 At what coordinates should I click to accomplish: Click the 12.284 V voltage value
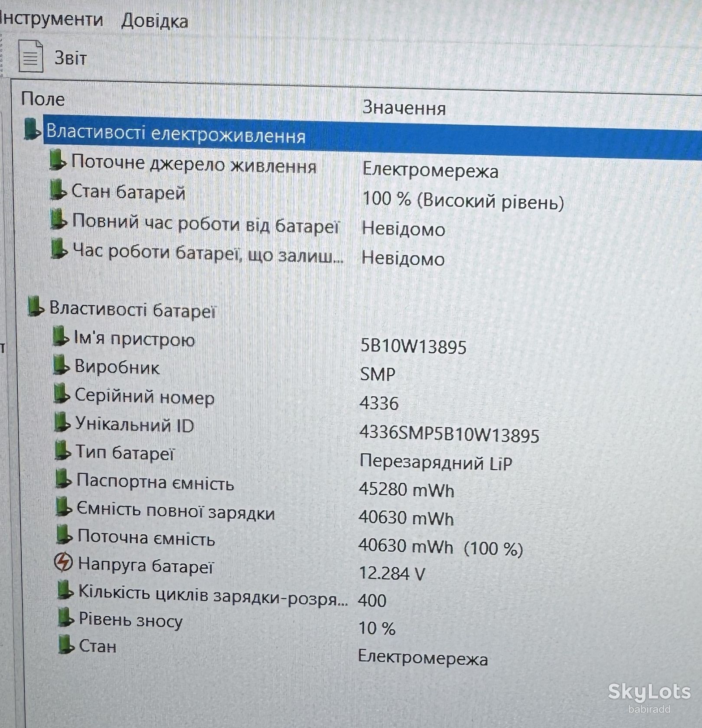tap(392, 573)
